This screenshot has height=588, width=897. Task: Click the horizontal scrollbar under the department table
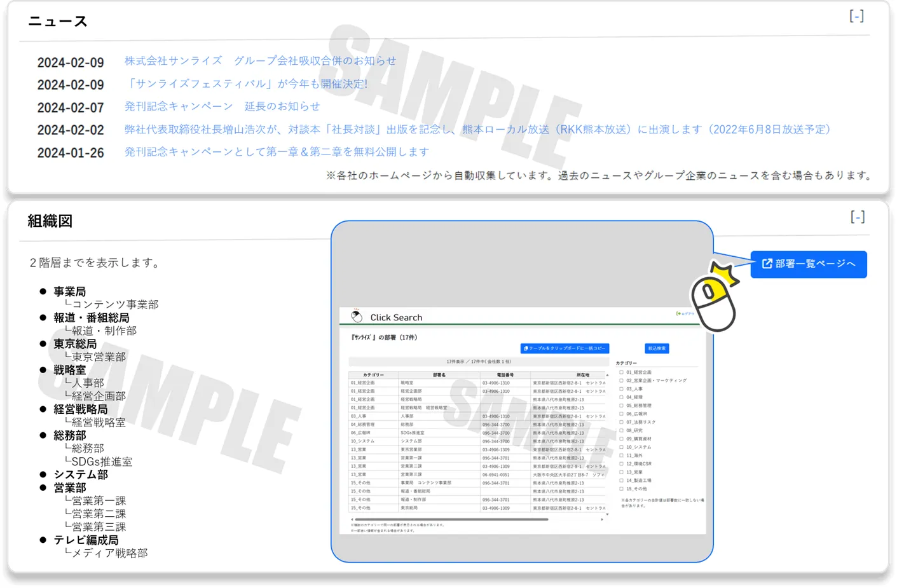click(x=451, y=519)
